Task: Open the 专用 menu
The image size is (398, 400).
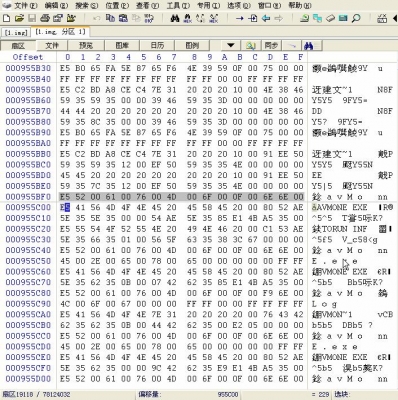Action: [x=208, y=5]
